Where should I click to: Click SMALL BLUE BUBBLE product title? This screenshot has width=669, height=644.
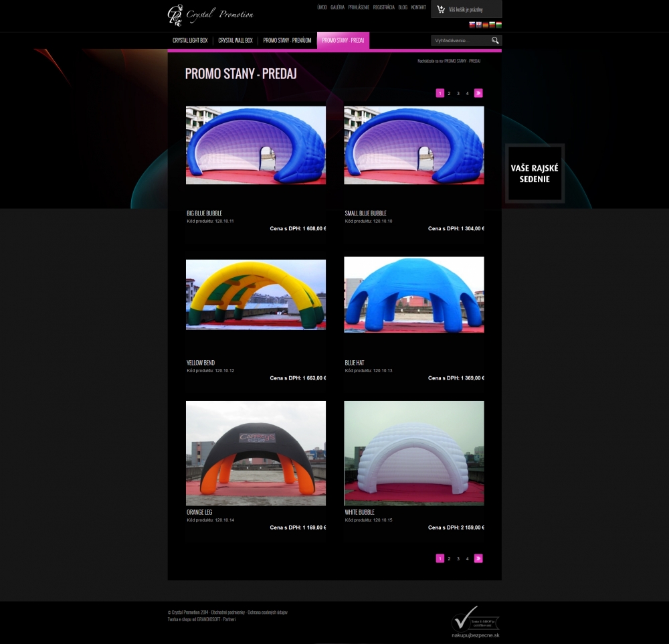pos(366,213)
